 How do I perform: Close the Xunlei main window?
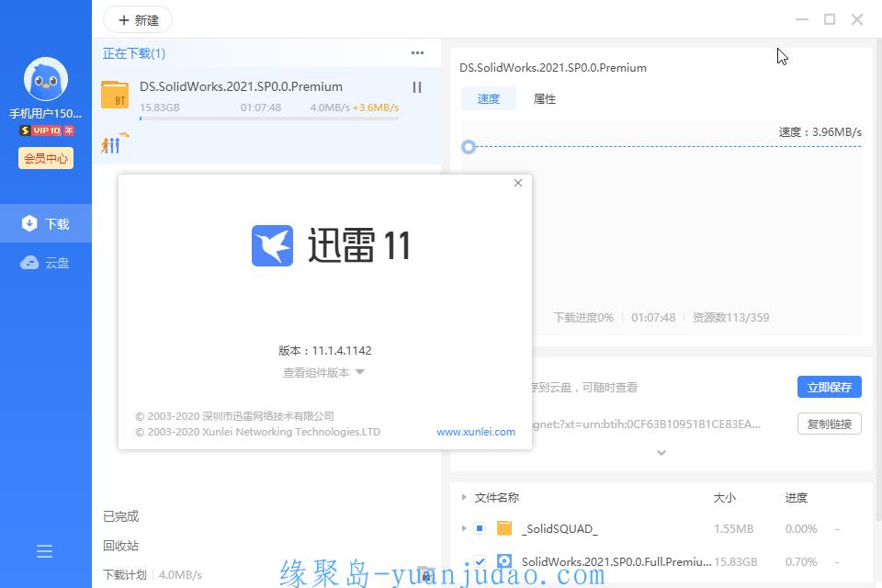(x=856, y=19)
